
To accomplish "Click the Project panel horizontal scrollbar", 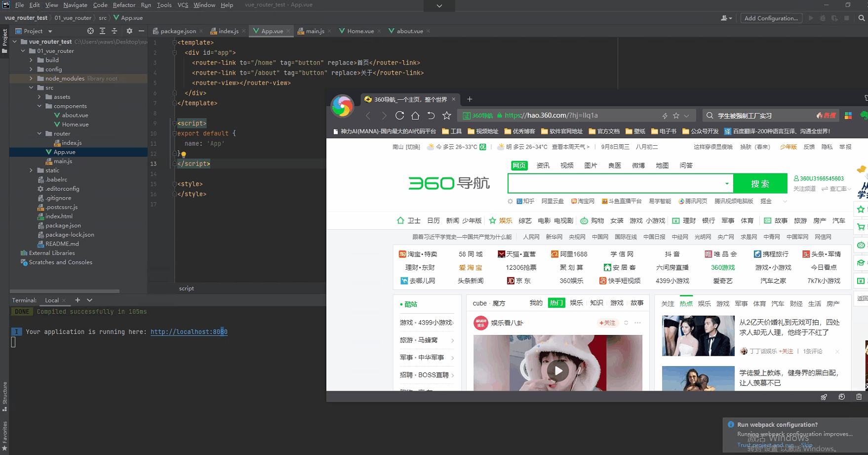I will pos(65,291).
